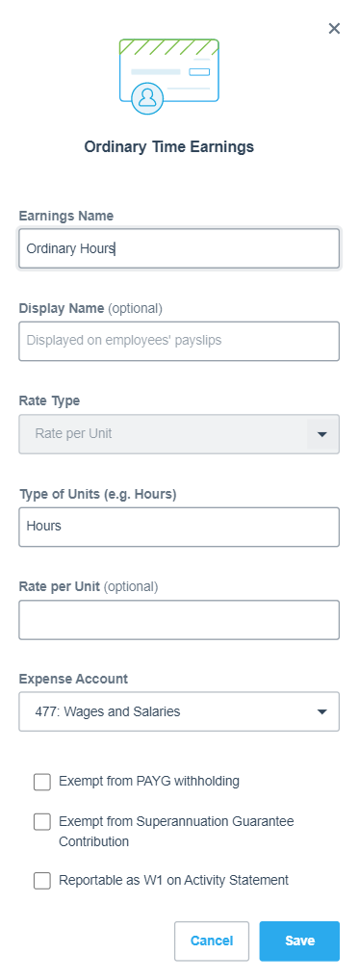Screen dimensions: 359x980
Task: Click the Rate Type label
Action: (x=49, y=401)
